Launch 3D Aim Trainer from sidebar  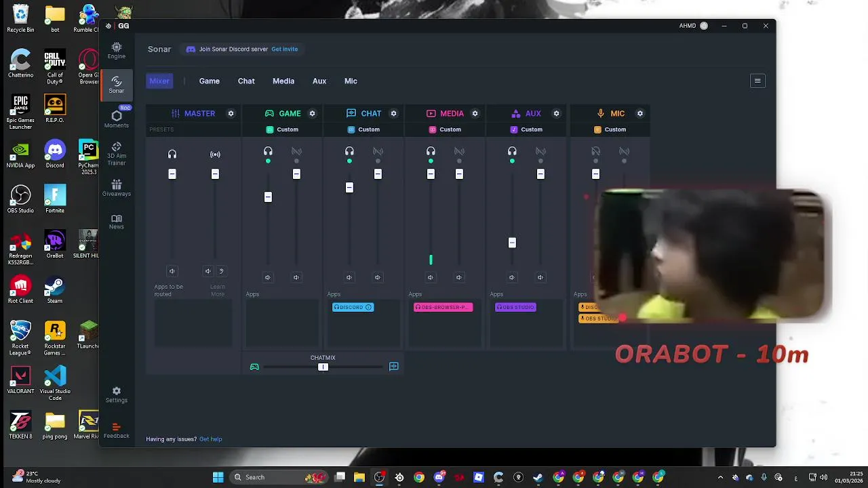click(116, 155)
